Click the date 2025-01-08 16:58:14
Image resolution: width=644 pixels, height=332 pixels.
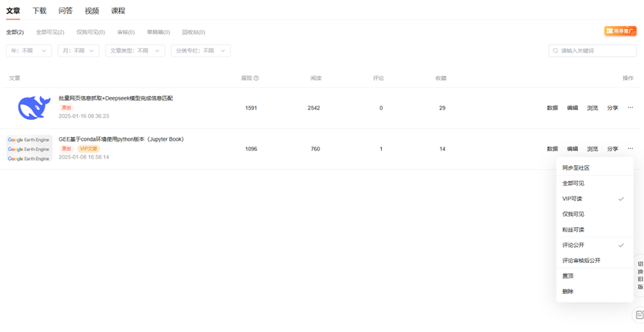(x=84, y=157)
